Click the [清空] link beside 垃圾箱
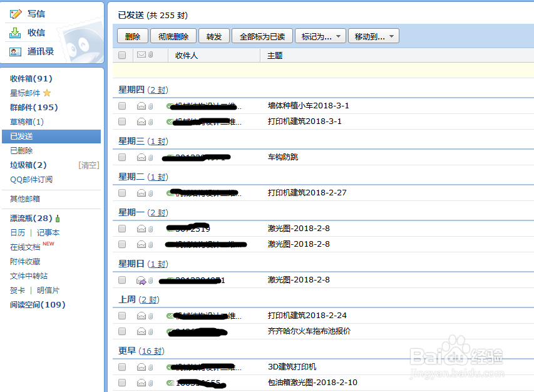The height and width of the screenshot is (392, 534). [x=88, y=165]
